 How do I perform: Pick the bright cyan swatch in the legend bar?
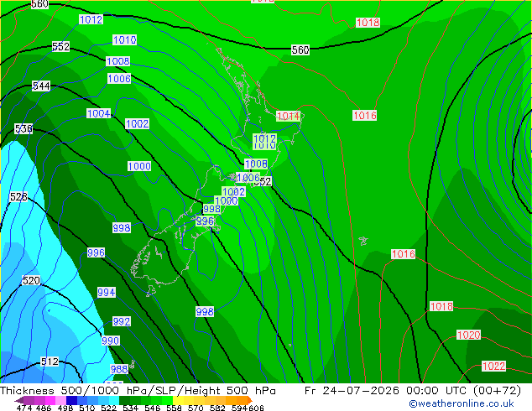tap(113, 400)
